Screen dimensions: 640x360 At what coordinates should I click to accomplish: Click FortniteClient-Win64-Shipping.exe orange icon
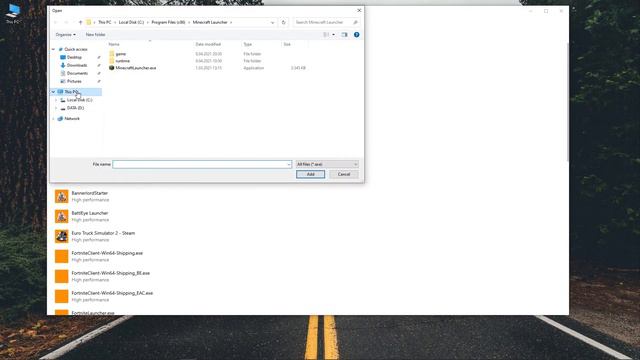[x=62, y=256]
